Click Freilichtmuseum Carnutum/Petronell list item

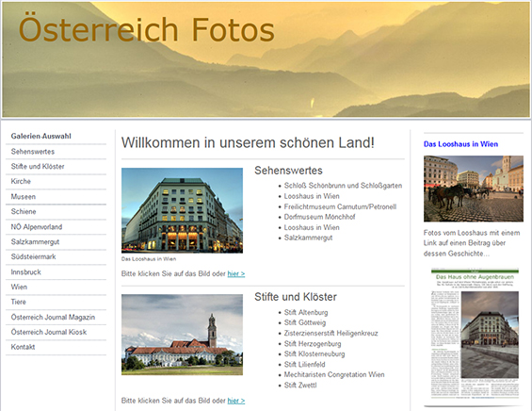[340, 206]
